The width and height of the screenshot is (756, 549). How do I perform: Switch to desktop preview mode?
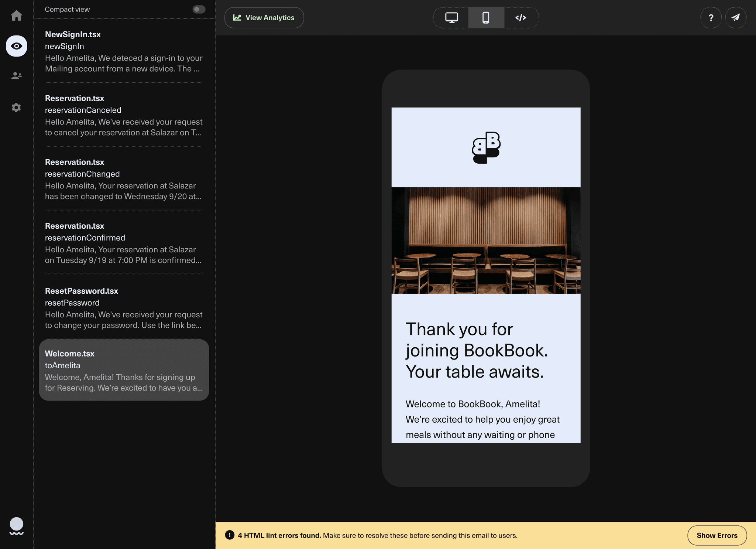(x=451, y=18)
